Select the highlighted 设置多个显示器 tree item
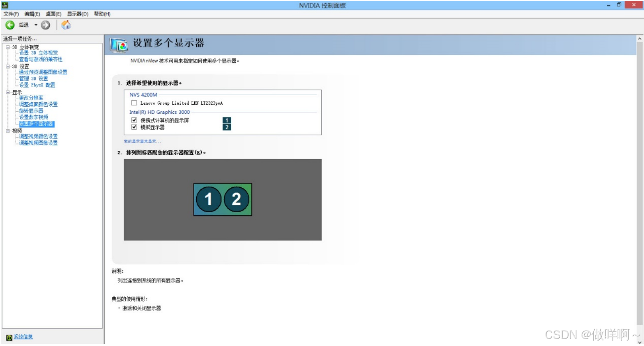Image resolution: width=644 pixels, height=346 pixels. (x=37, y=124)
